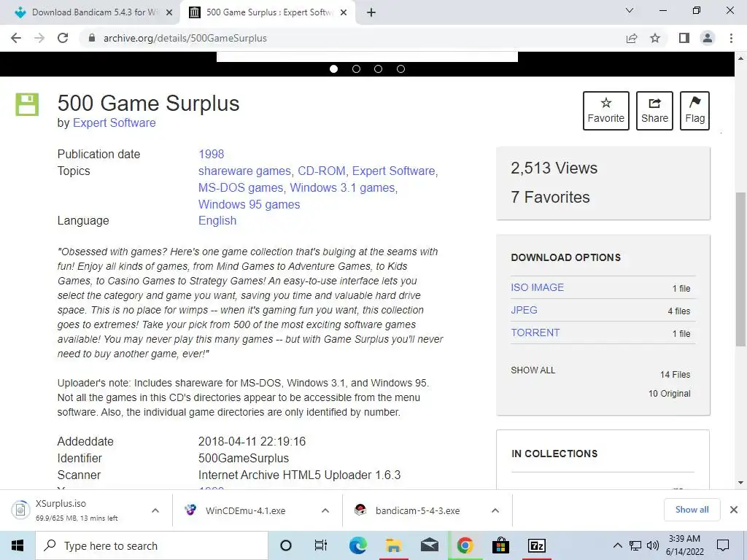747x560 pixels.
Task: Open shareware games topic link
Action: (244, 171)
